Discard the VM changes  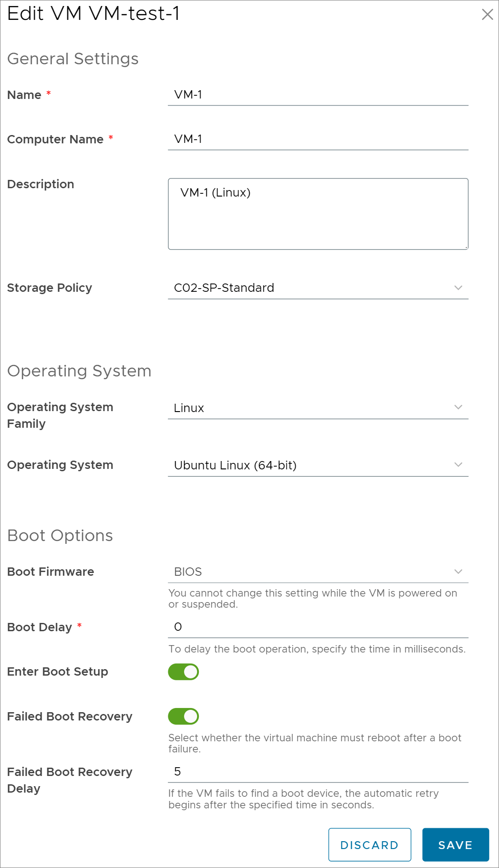click(x=370, y=845)
